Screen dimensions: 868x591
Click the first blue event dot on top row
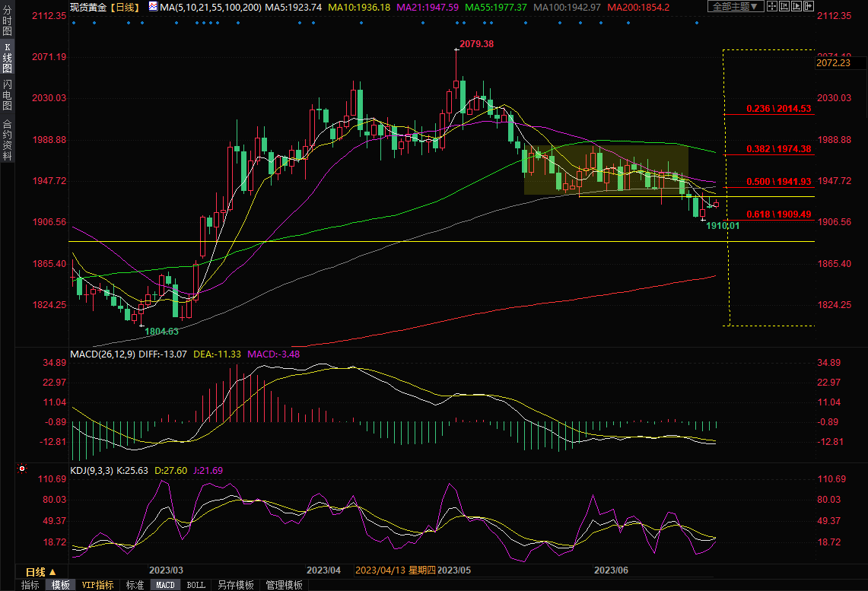point(74,22)
